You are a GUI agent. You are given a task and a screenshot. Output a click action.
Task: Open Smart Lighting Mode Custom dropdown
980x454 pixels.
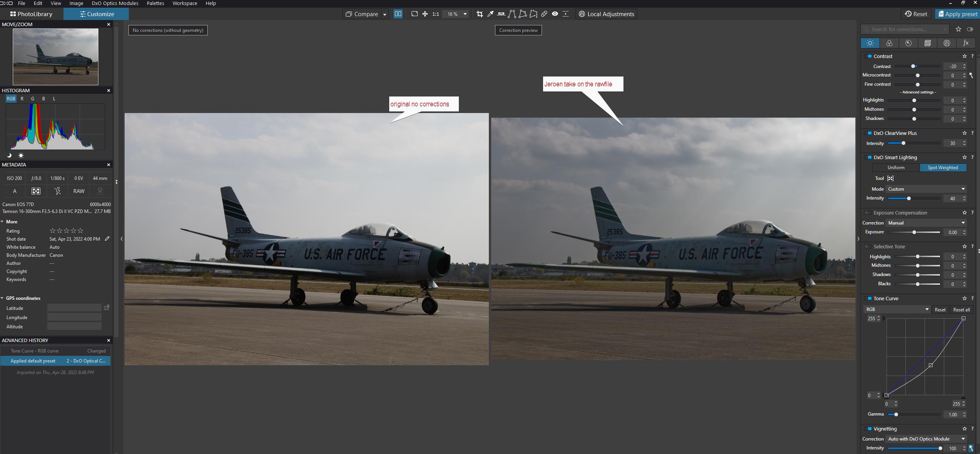[926, 189]
